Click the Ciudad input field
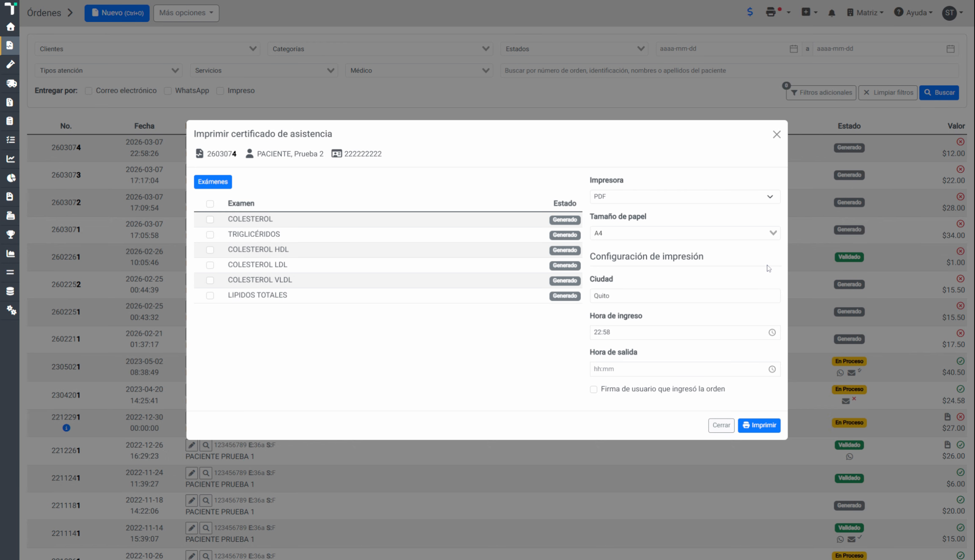 click(684, 296)
